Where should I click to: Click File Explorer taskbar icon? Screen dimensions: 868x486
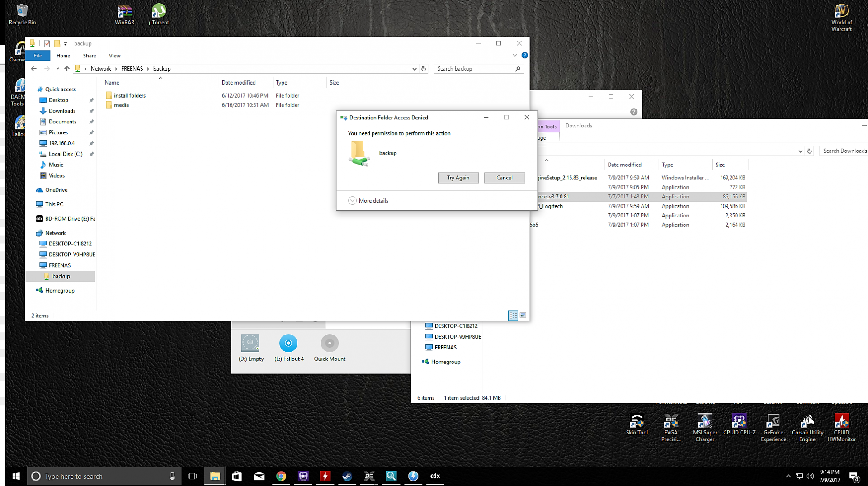point(215,476)
